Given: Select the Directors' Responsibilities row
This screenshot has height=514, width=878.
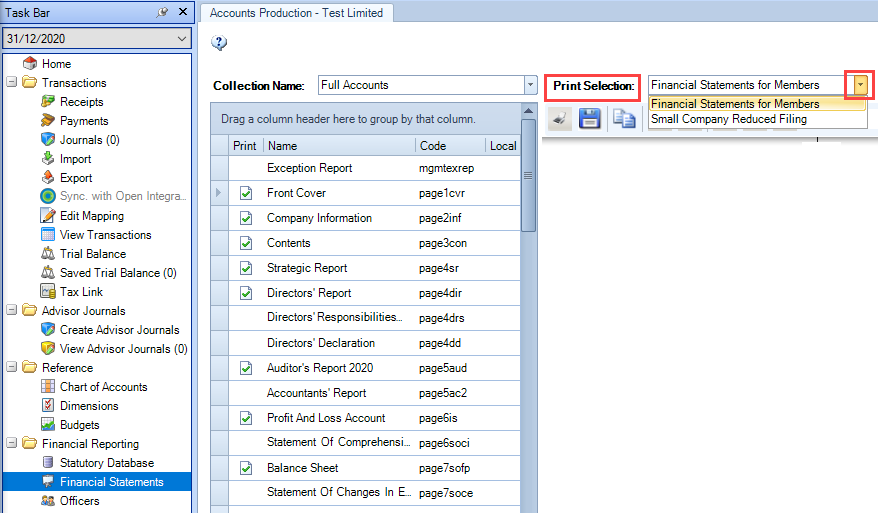Looking at the screenshot, I should (366, 317).
